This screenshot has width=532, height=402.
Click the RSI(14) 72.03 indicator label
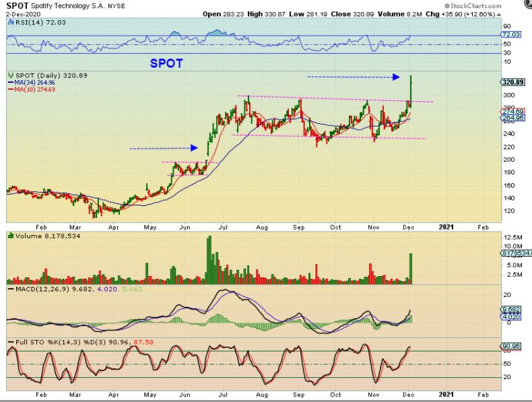pyautogui.click(x=40, y=22)
